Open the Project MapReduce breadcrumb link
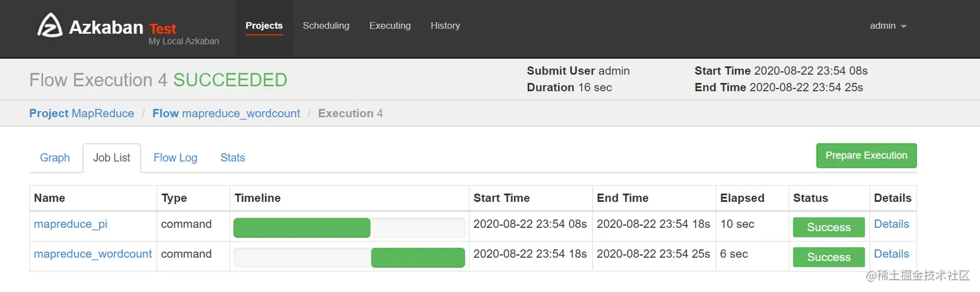The height and width of the screenshot is (292, 980). (x=82, y=113)
